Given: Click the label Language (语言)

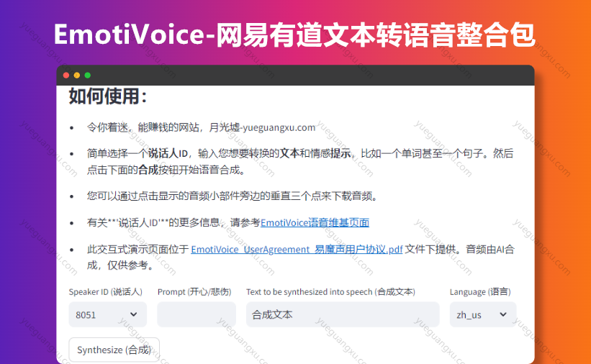Looking at the screenshot, I should pos(480,292).
